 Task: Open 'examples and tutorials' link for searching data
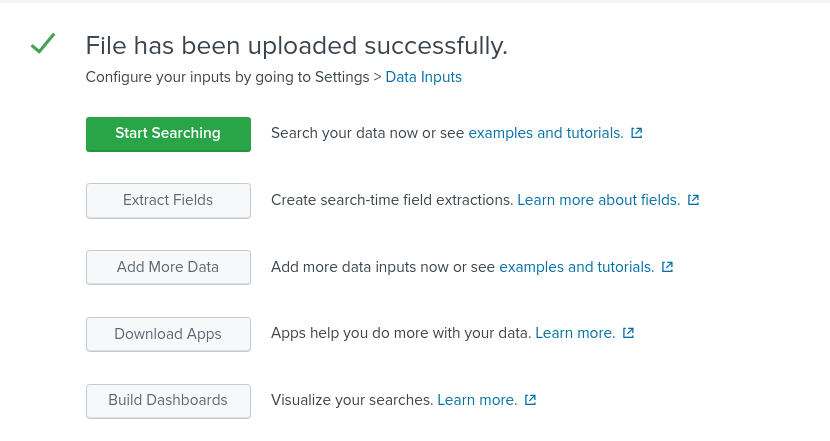click(545, 133)
